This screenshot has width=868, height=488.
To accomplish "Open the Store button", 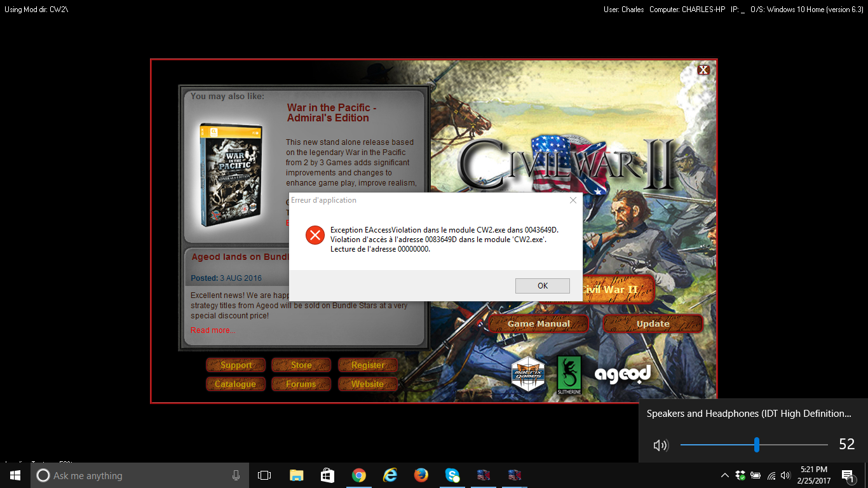I will [x=301, y=365].
